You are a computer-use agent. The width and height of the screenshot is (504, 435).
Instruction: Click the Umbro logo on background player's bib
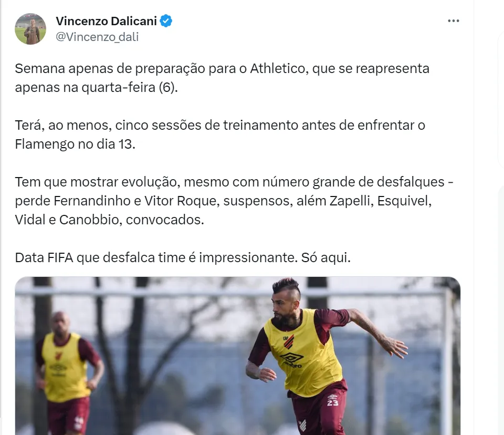(58, 368)
